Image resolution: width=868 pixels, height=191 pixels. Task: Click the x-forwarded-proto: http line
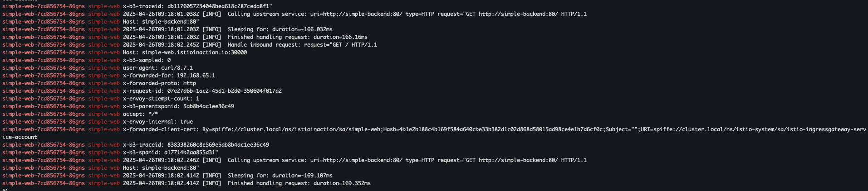coord(159,83)
